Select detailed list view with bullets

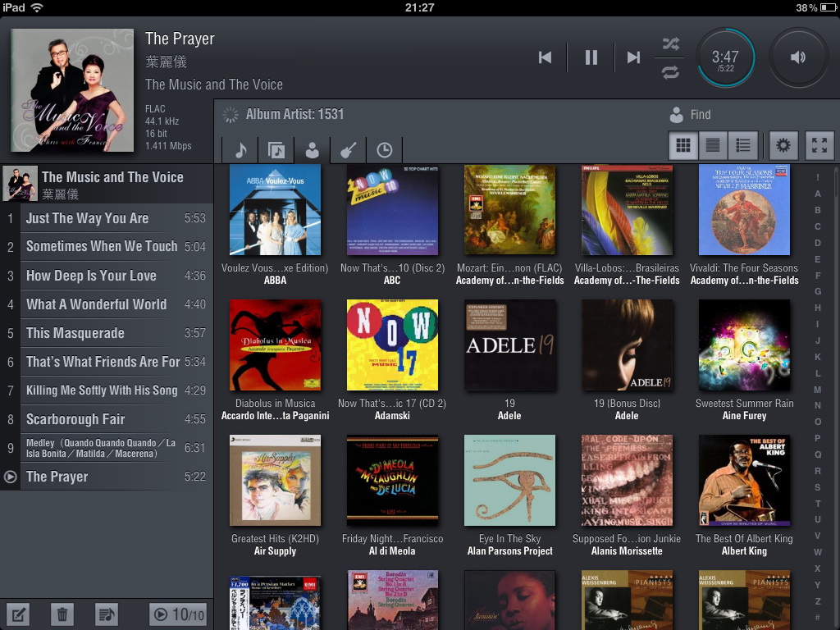pos(743,145)
